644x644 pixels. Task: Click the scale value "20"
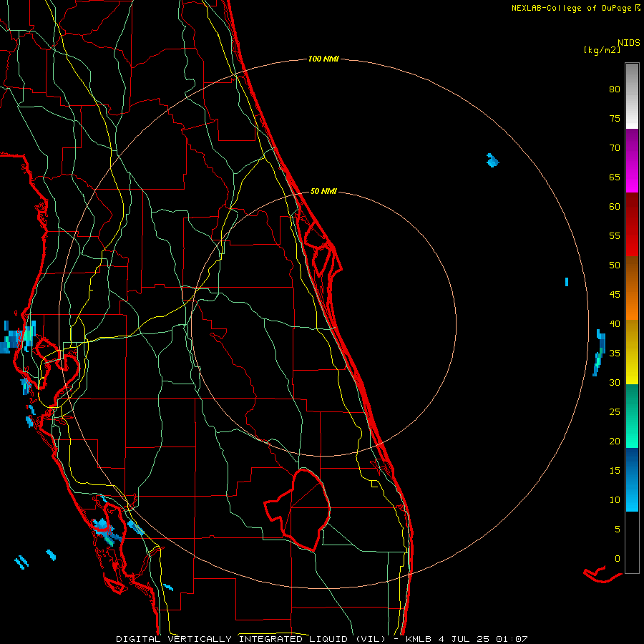[615, 441]
